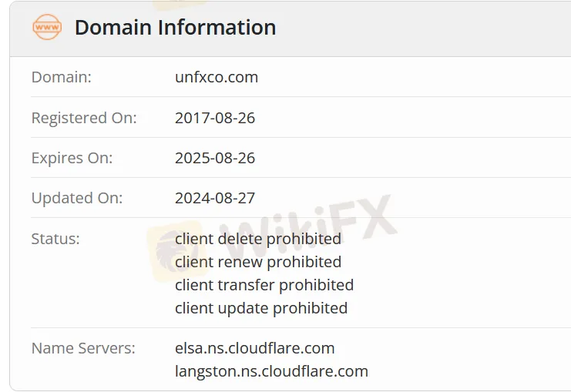Image resolution: width=571 pixels, height=392 pixels.
Task: Select the 2025-08-26 expiry date
Action: pos(215,158)
